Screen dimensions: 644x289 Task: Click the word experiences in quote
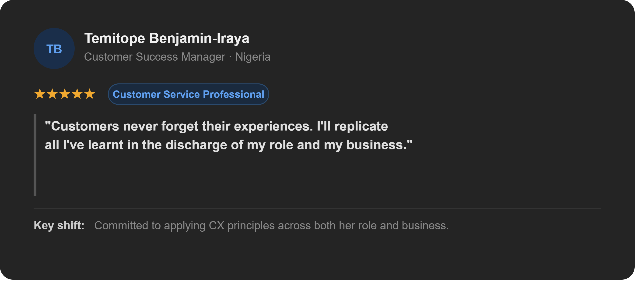pyautogui.click(x=273, y=127)
